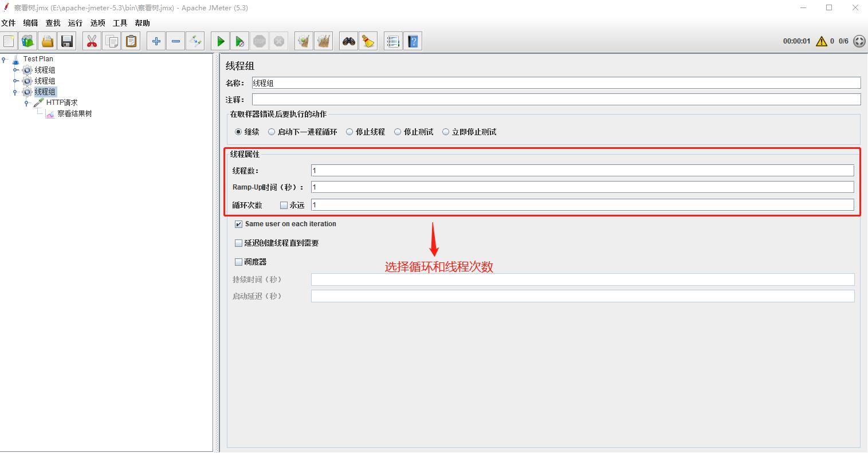Paste using the clipboard toolbar icon
This screenshot has width=868, height=453.
tap(131, 41)
